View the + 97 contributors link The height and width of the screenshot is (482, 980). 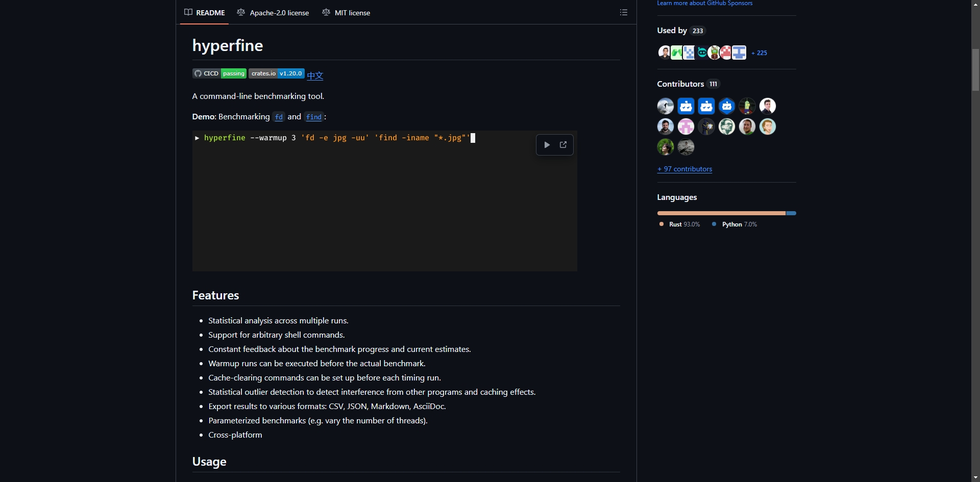[684, 169]
